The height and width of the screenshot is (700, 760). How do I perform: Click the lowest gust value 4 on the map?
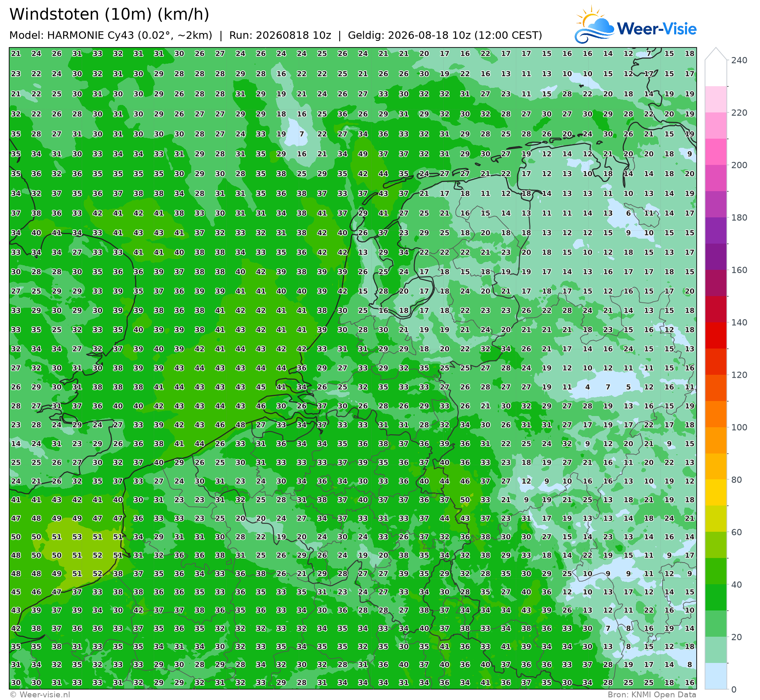[587, 387]
